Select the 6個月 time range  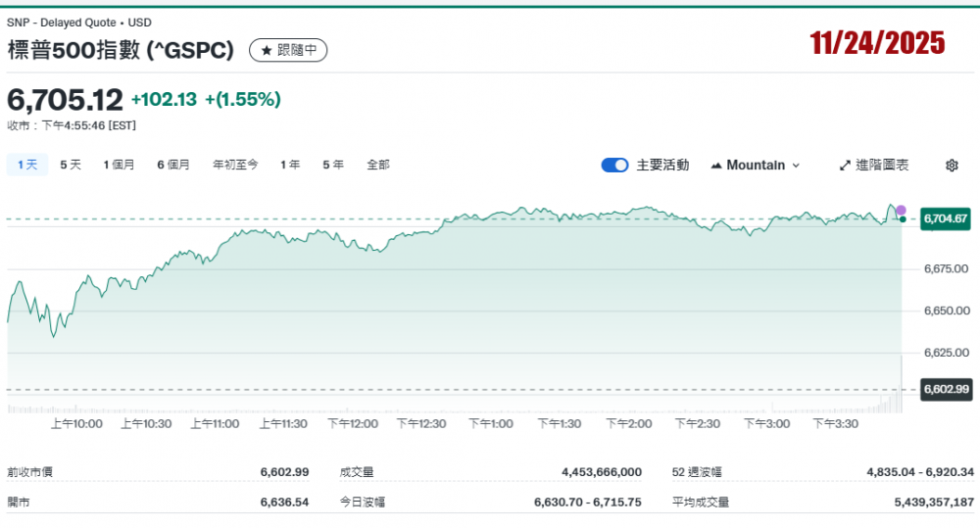pyautogui.click(x=173, y=166)
